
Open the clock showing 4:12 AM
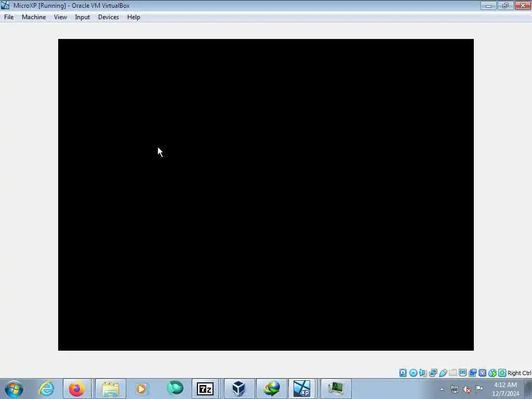pyautogui.click(x=506, y=389)
